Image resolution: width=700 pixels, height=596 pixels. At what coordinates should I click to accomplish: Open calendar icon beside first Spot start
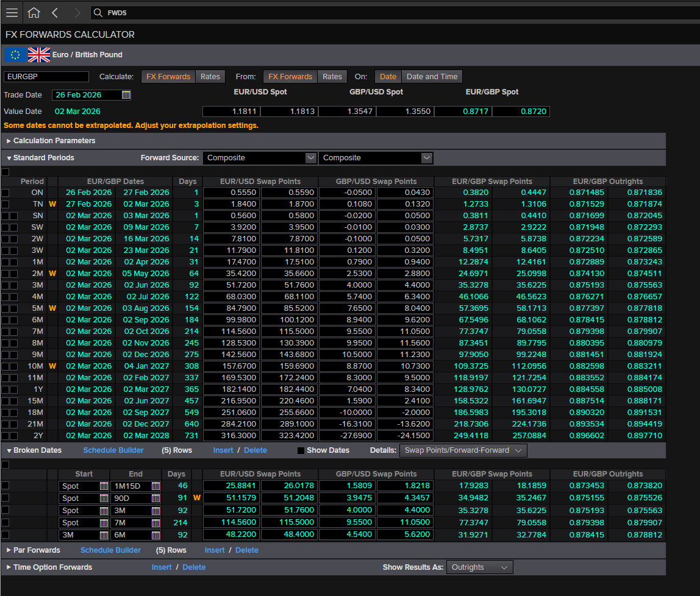click(104, 486)
